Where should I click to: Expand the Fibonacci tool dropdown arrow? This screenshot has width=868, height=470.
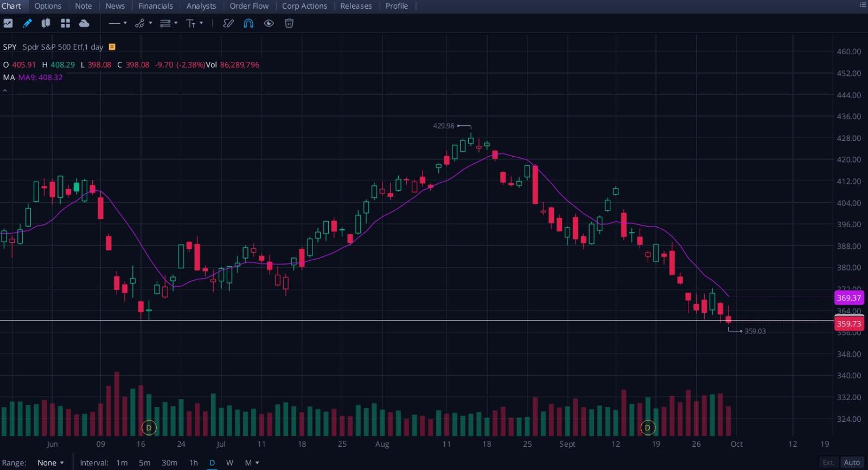coord(176,23)
